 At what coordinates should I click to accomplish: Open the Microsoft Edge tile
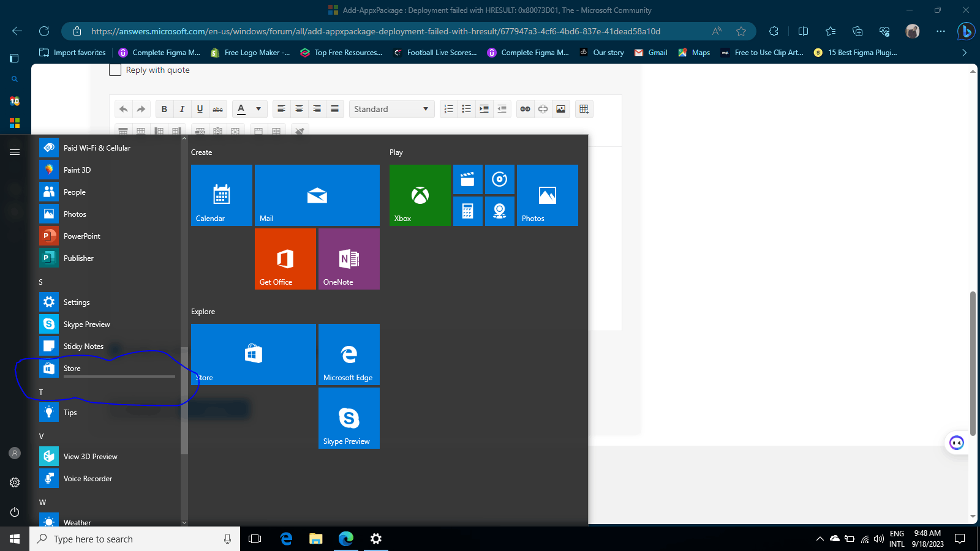click(349, 354)
